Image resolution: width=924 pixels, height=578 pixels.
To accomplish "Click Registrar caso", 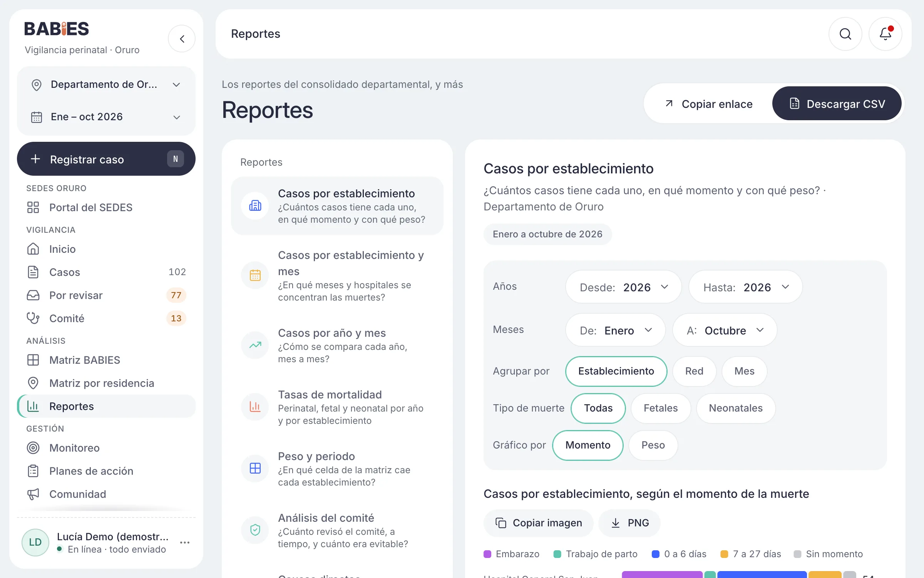I will [x=106, y=159].
